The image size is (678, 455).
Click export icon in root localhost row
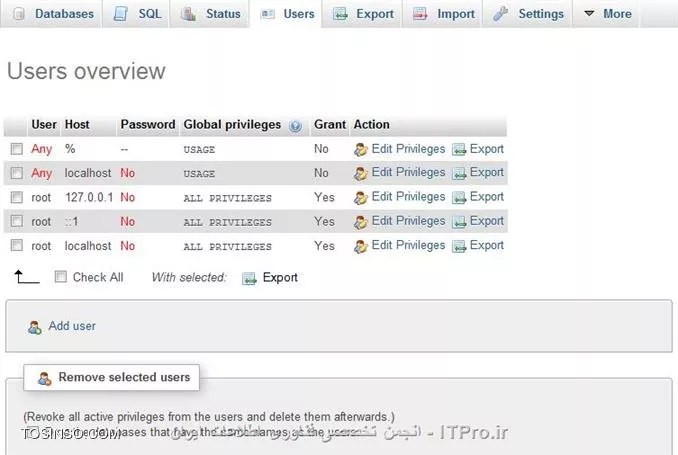coord(459,246)
